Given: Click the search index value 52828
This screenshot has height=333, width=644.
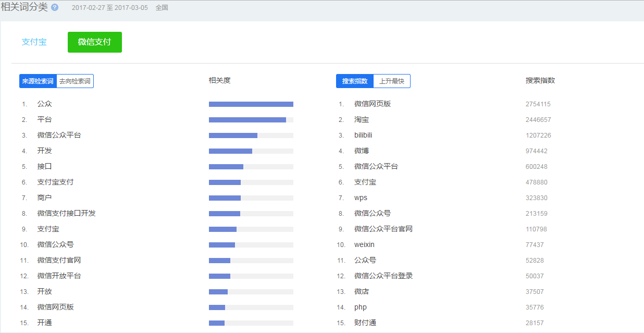Looking at the screenshot, I should [x=535, y=261].
